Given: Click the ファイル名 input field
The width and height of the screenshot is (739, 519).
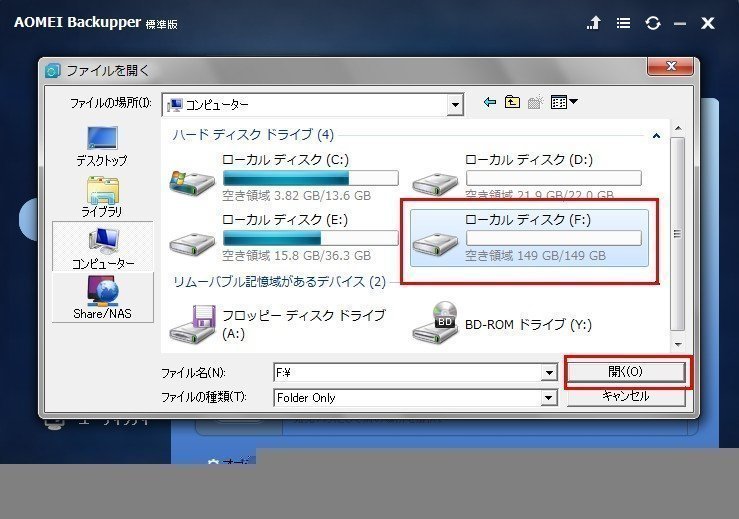Looking at the screenshot, I should point(408,373).
